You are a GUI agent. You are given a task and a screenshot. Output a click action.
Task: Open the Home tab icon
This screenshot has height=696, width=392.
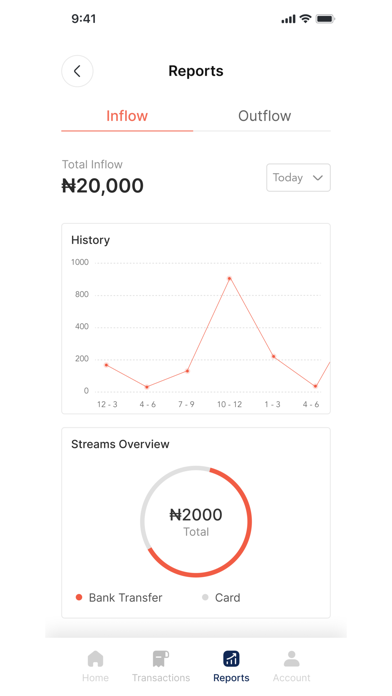point(95,659)
